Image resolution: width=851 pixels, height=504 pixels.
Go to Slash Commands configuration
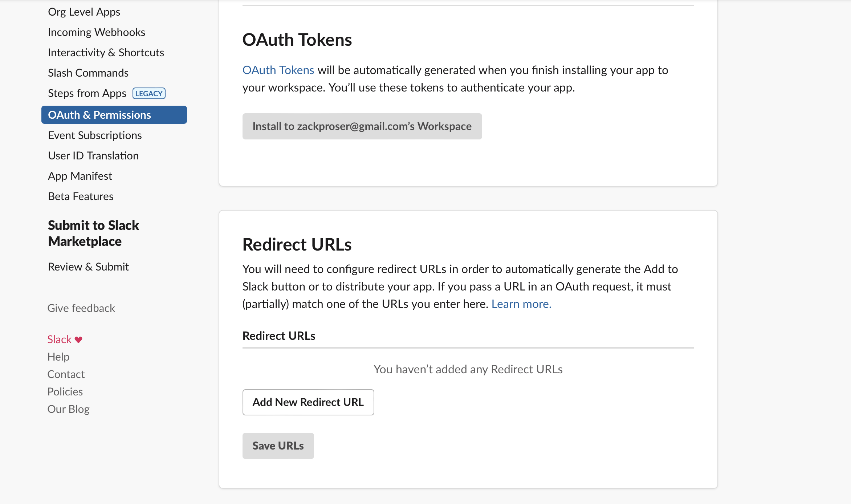[x=88, y=73]
